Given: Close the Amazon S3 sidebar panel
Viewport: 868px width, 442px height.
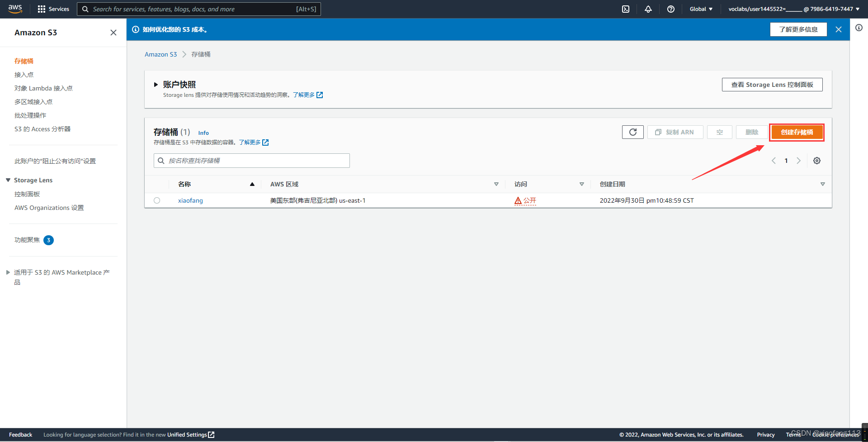Looking at the screenshot, I should click(113, 33).
